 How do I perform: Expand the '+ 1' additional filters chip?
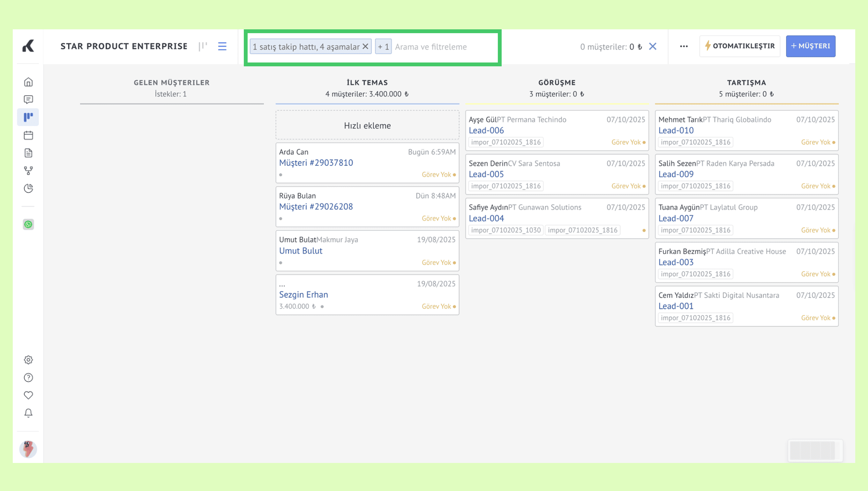click(383, 47)
